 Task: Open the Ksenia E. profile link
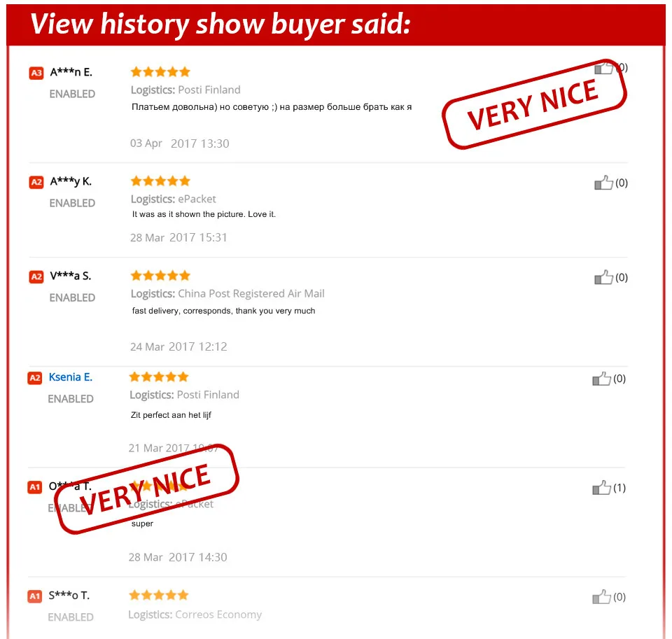[x=70, y=377]
